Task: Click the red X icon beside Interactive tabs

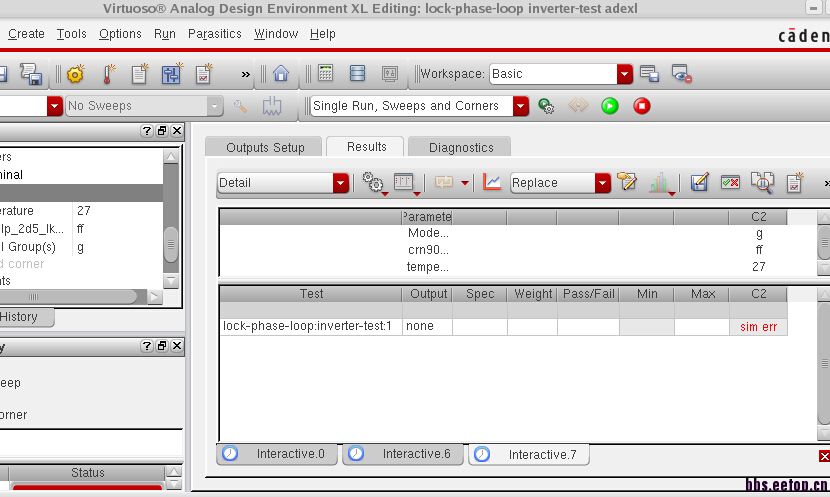Action: 824,456
